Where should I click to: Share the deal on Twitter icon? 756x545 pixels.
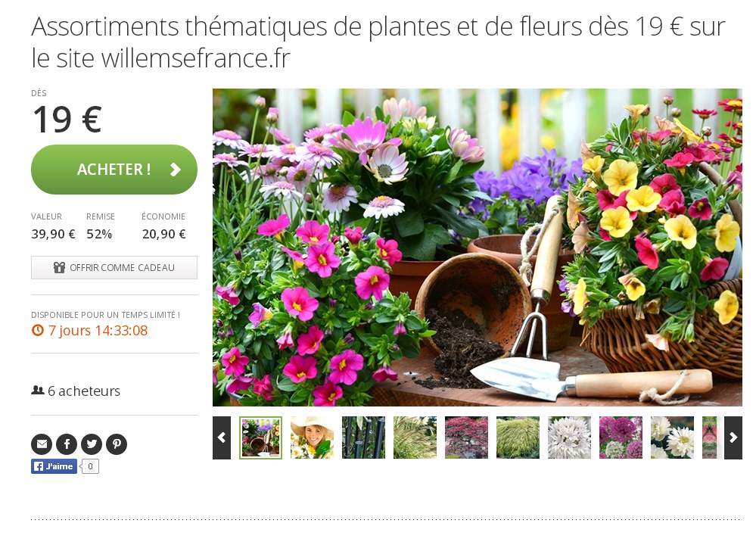92,444
